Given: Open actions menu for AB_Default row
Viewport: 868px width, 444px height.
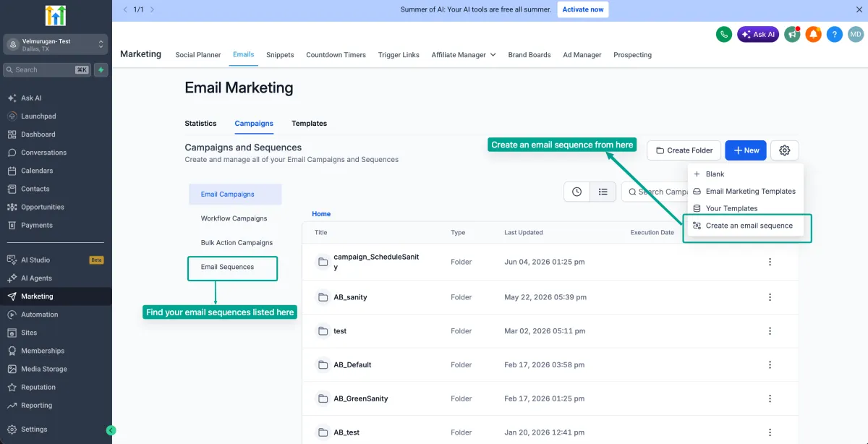Looking at the screenshot, I should [x=770, y=364].
